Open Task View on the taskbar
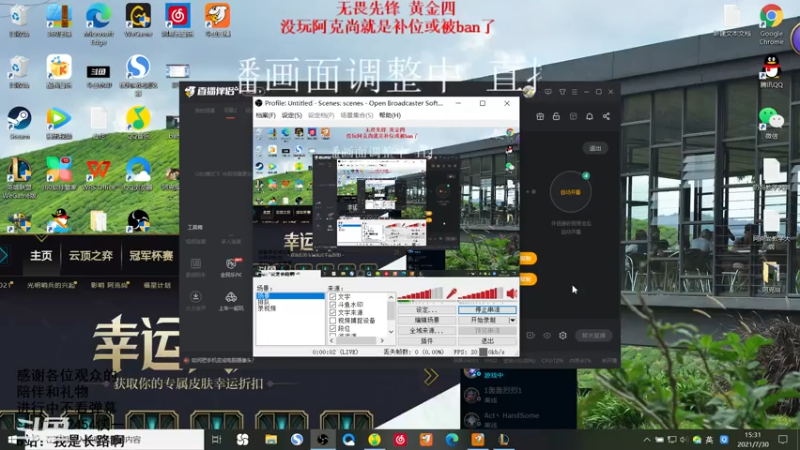 tap(216, 439)
